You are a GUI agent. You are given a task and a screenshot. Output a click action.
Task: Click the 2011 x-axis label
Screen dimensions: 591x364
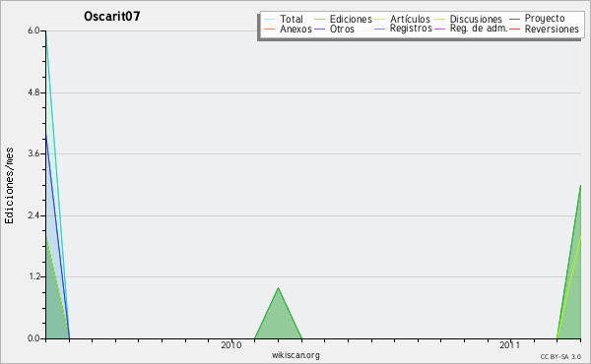(510, 345)
